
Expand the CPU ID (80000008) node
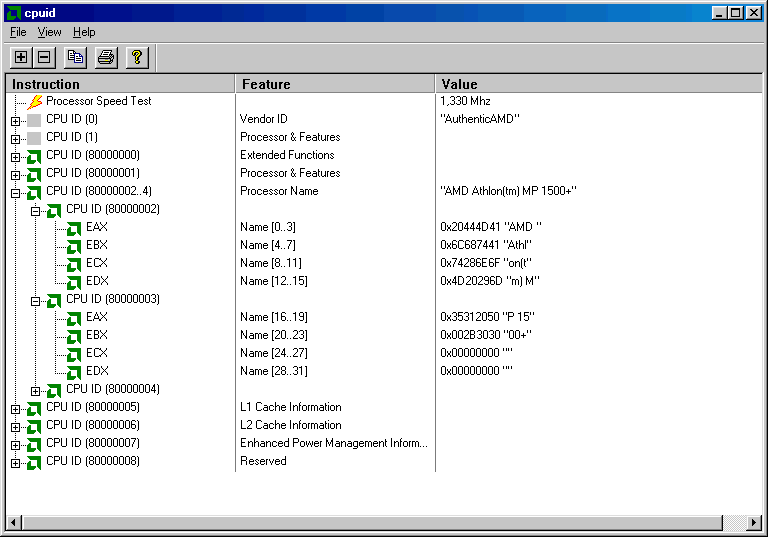[x=16, y=463]
